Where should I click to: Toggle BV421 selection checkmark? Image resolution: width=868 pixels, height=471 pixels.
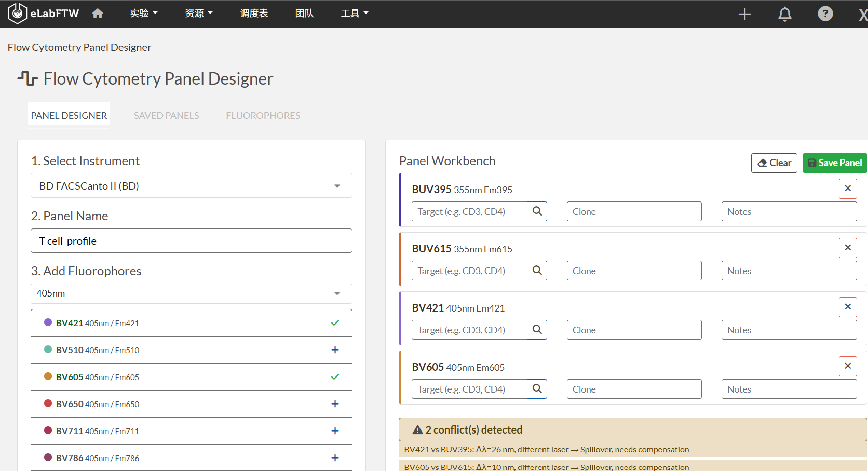(335, 323)
